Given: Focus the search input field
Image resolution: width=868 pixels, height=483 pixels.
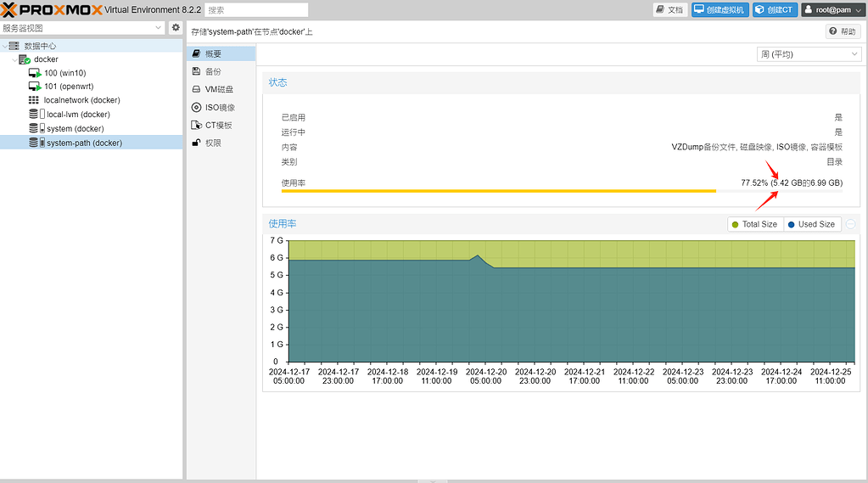Looking at the screenshot, I should (x=255, y=10).
